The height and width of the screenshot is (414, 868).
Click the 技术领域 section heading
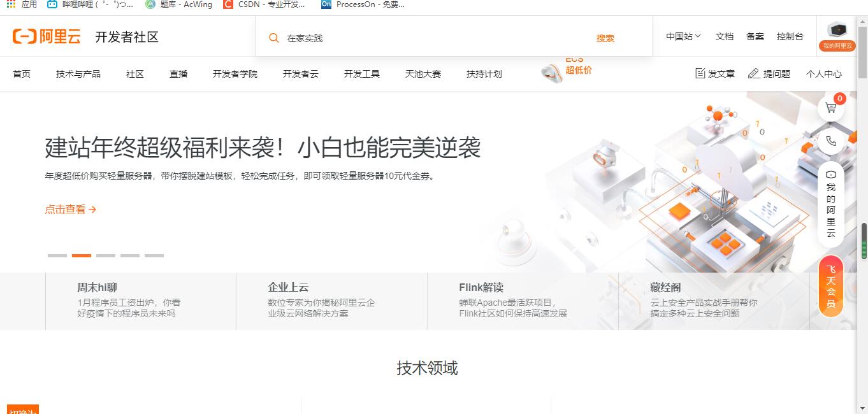coord(428,368)
